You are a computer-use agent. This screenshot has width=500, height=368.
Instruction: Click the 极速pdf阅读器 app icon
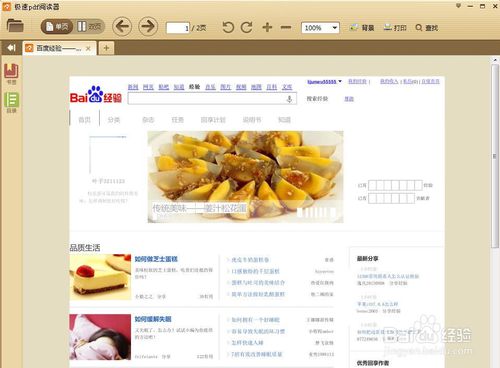(x=7, y=7)
